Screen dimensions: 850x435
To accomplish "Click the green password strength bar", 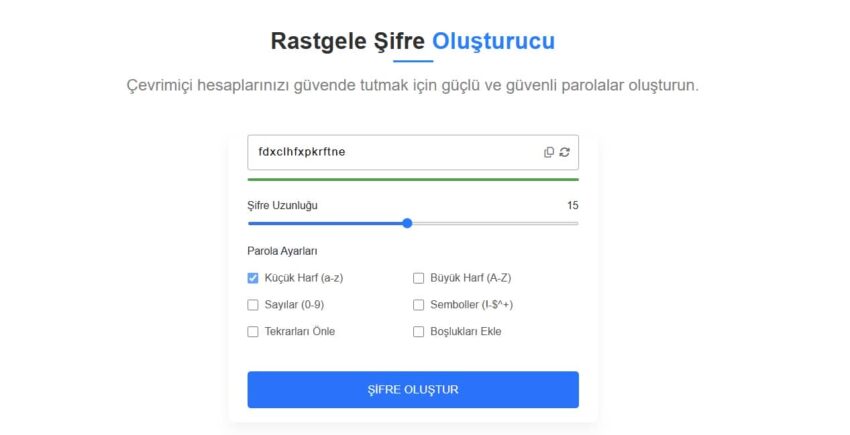I will pos(412,179).
